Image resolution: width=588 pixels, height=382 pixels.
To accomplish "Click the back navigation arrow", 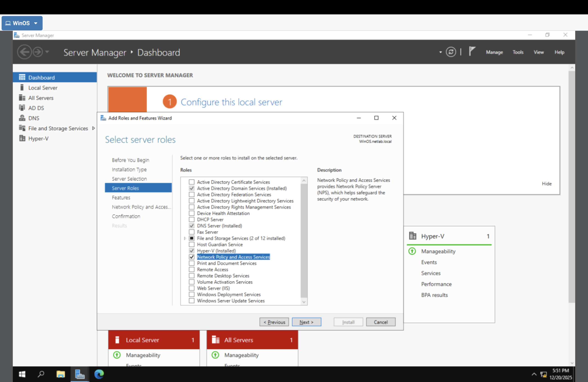I will coord(24,52).
